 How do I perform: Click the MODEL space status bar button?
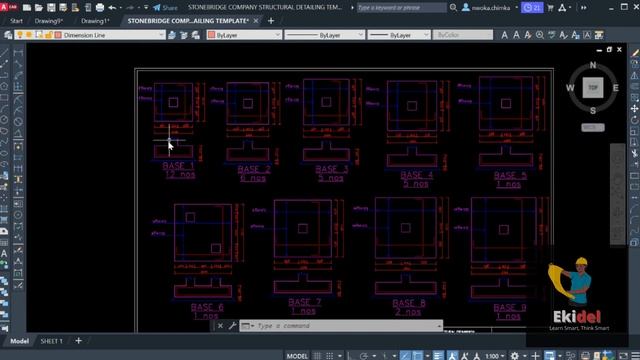(297, 356)
